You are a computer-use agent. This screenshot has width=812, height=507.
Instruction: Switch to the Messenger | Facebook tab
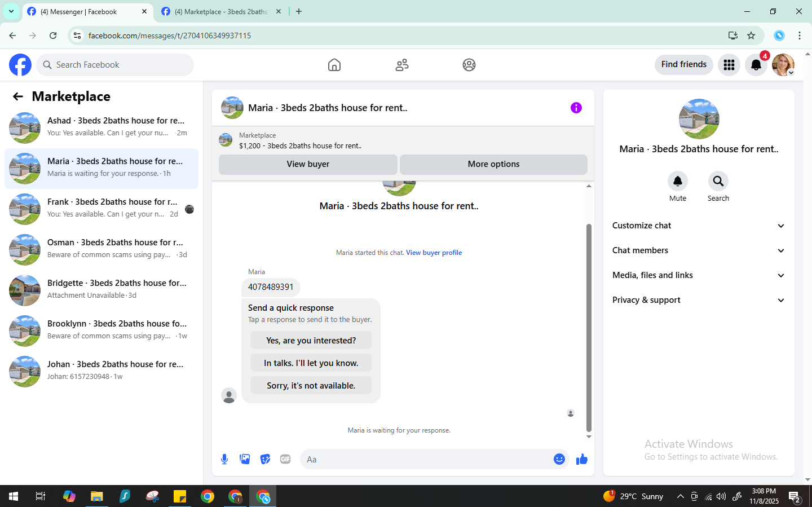point(87,12)
